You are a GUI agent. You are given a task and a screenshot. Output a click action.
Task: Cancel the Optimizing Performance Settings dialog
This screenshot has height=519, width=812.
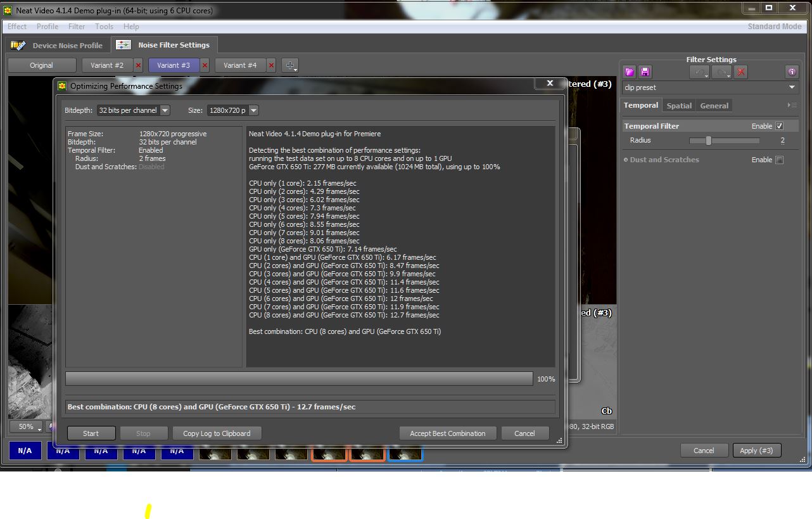pos(524,433)
